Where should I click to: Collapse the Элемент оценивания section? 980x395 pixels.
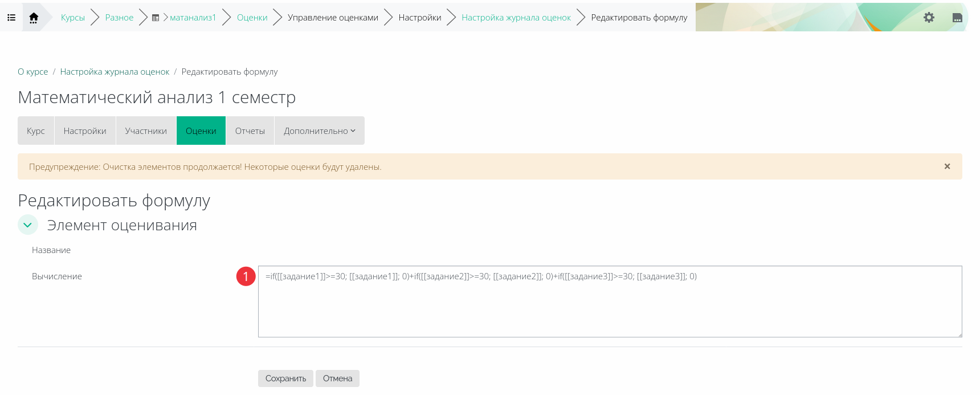click(28, 225)
